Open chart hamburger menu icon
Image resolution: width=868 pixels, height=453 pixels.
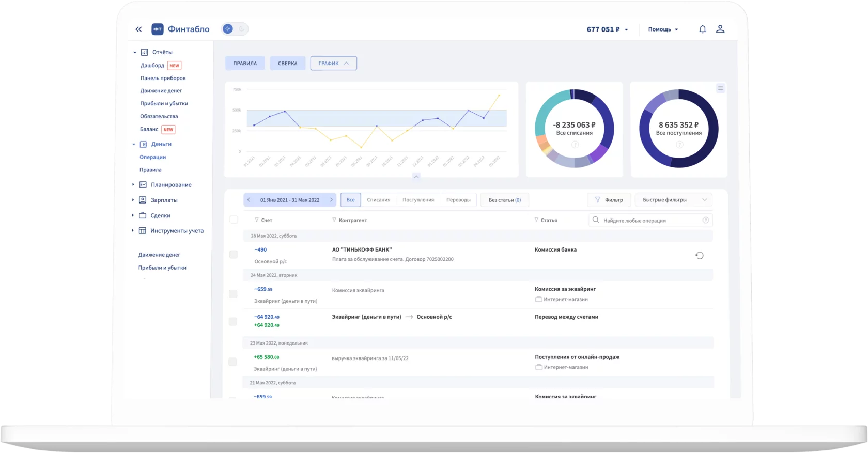[720, 88]
